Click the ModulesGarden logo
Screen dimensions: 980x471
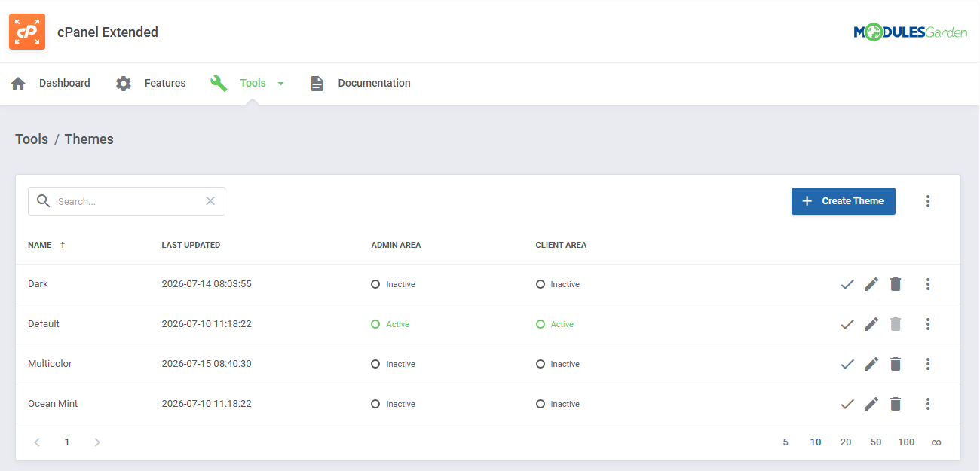(x=910, y=32)
